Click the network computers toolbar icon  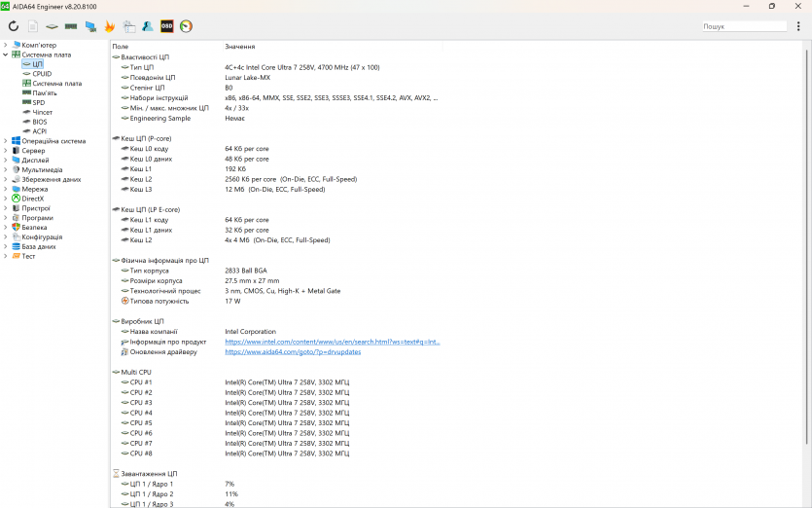(90, 26)
